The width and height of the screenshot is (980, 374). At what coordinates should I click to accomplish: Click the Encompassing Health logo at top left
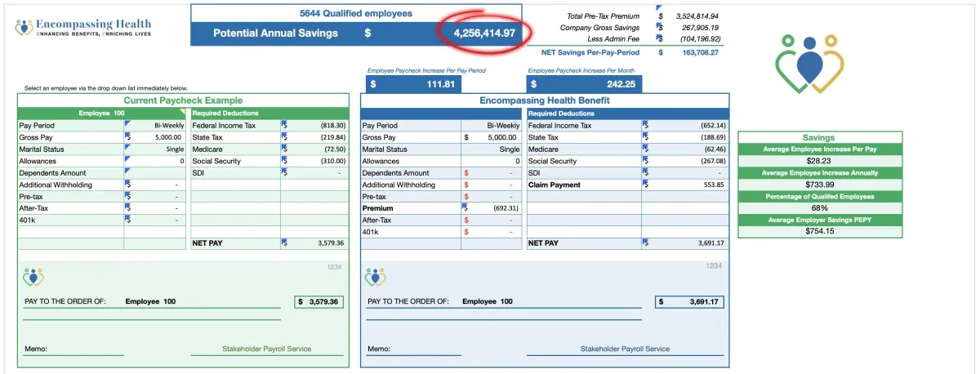pos(82,28)
